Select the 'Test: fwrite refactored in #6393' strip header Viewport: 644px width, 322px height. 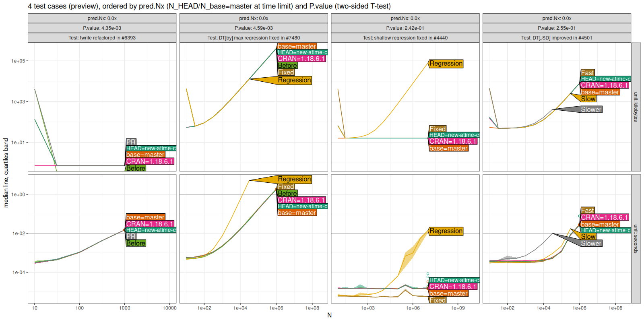pos(102,38)
